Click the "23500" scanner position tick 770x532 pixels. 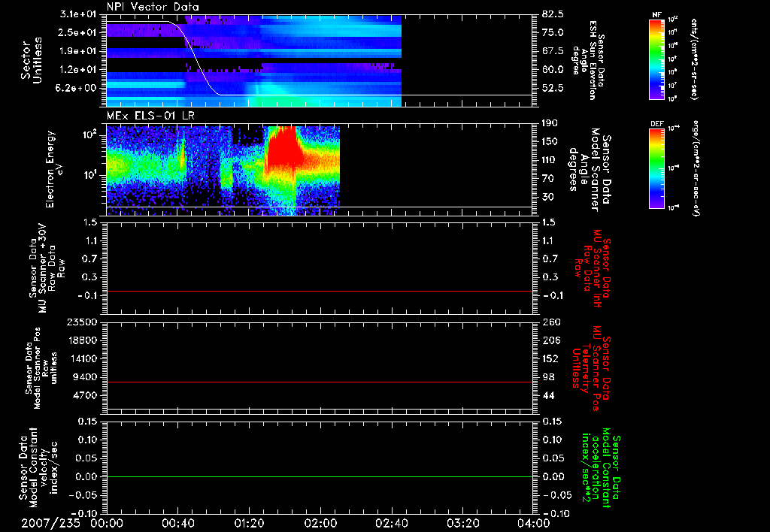coord(83,322)
